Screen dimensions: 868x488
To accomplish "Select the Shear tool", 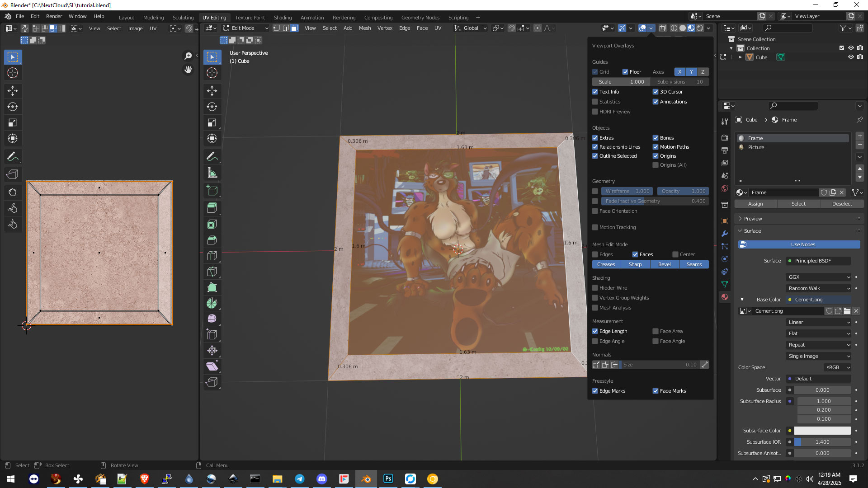I will tap(212, 366).
